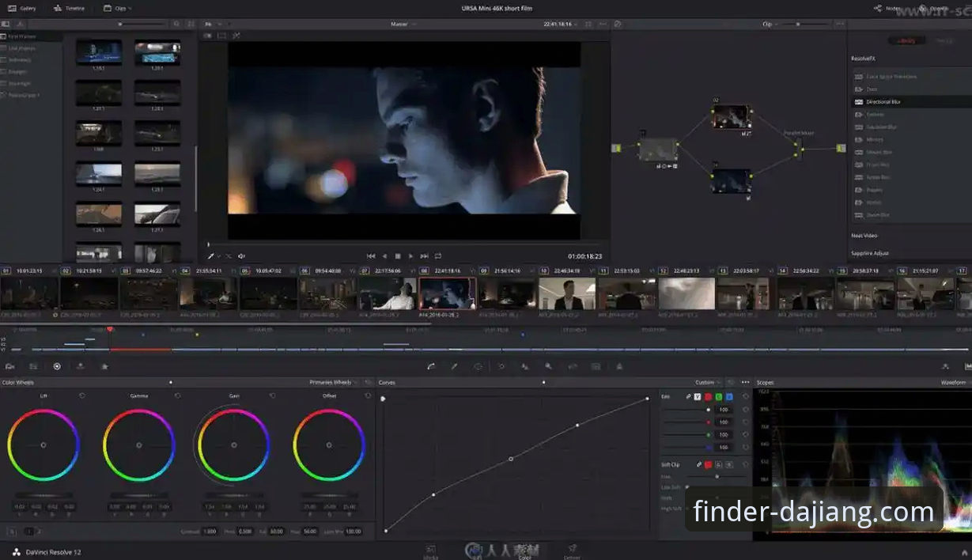This screenshot has width=972, height=560.
Task: Reset the Gamma color wheel
Action: 177,395
